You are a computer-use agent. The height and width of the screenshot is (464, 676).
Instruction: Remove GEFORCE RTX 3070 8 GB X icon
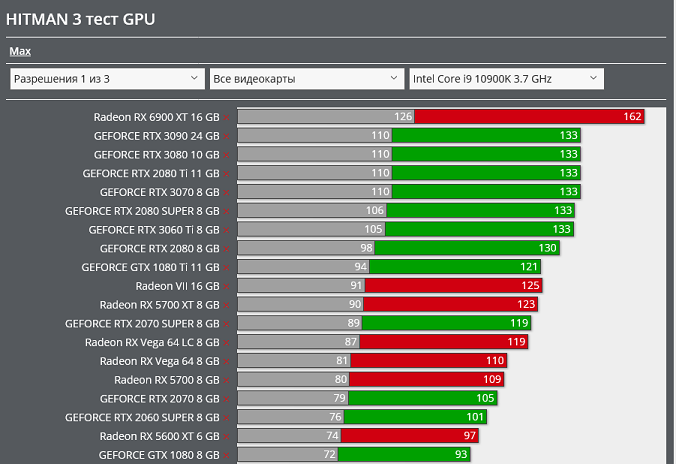point(226,193)
